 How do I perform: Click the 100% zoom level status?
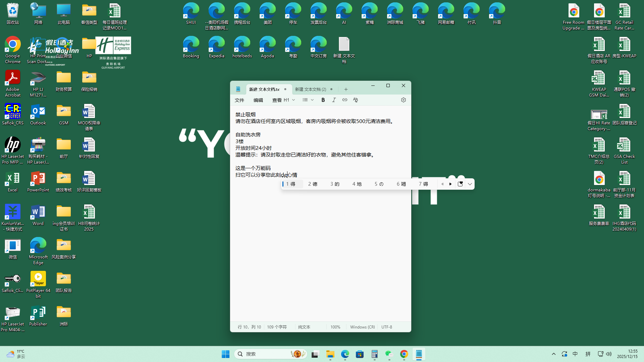click(335, 327)
